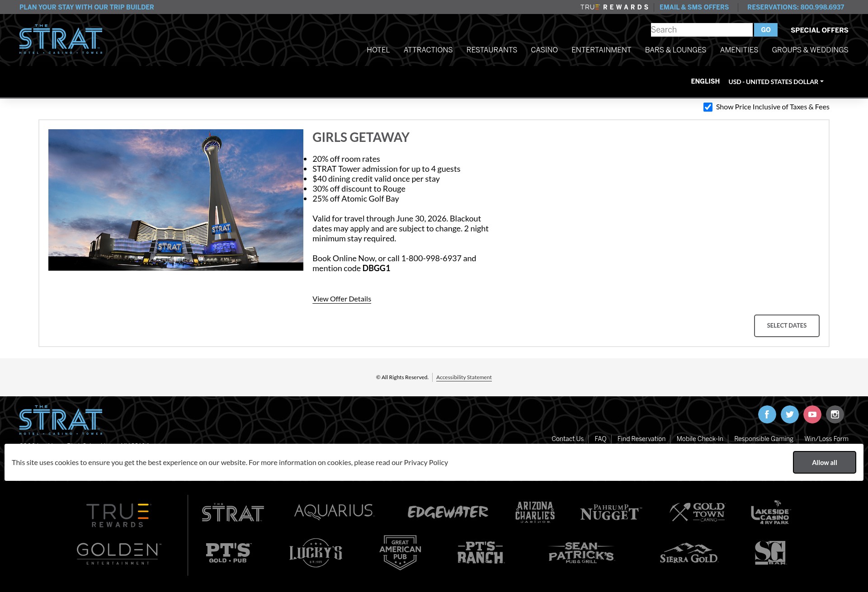Open Win/Loss Form footer link
This screenshot has height=592, width=868.
tap(826, 439)
